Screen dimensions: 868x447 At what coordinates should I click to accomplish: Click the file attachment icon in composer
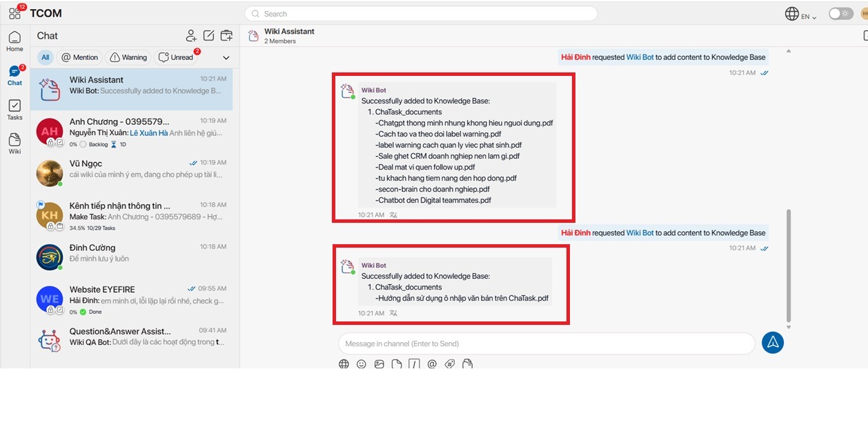(x=396, y=364)
